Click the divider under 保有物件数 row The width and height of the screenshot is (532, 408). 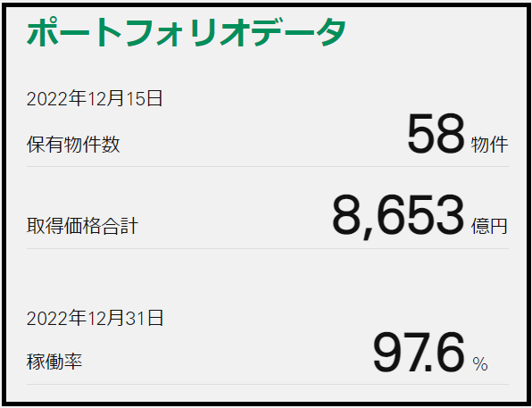click(x=268, y=167)
